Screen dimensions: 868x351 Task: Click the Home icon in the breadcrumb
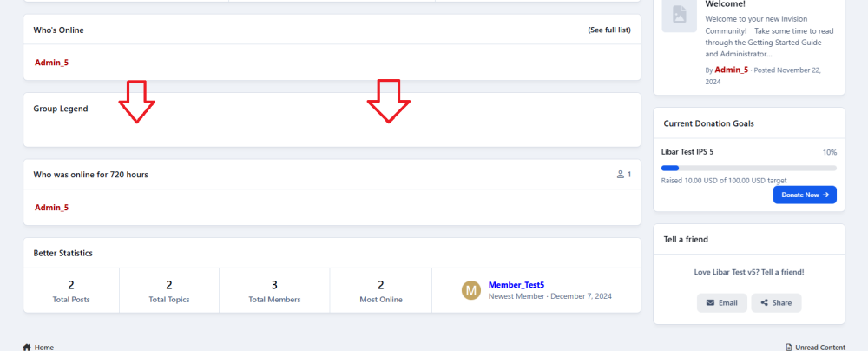tap(27, 347)
